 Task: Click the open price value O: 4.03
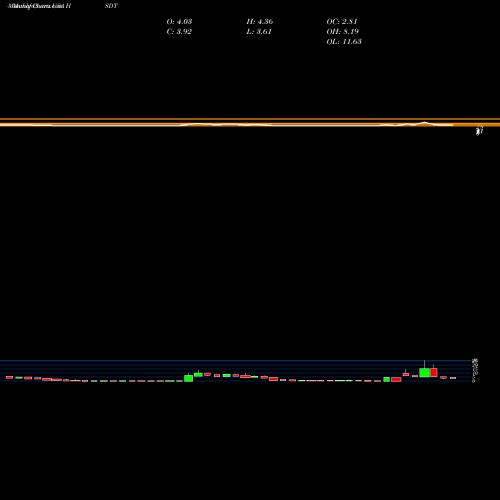click(x=179, y=22)
